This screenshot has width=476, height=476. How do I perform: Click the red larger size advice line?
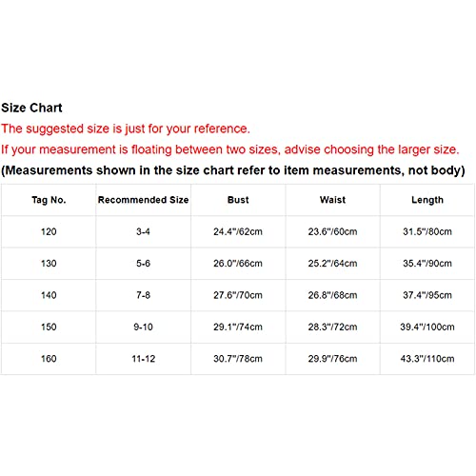(x=230, y=149)
